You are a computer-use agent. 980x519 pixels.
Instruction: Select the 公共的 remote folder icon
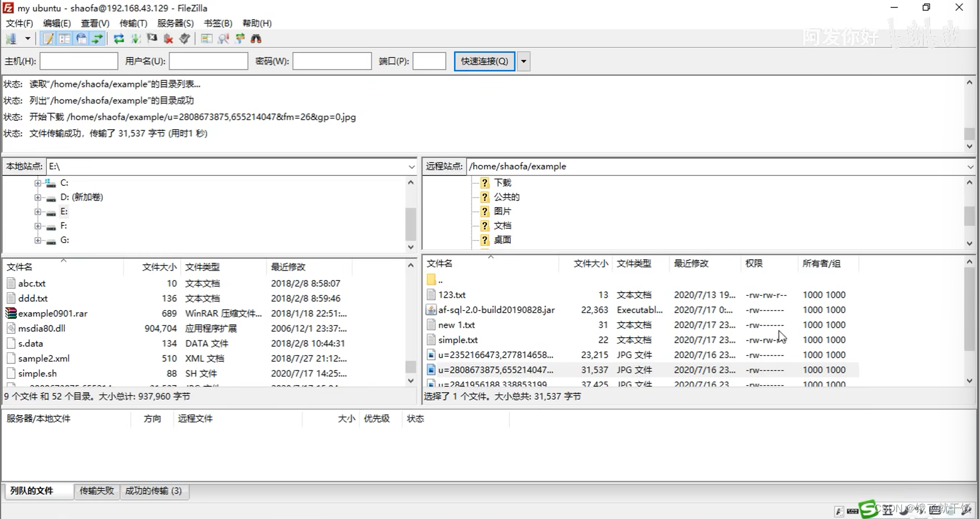point(485,197)
